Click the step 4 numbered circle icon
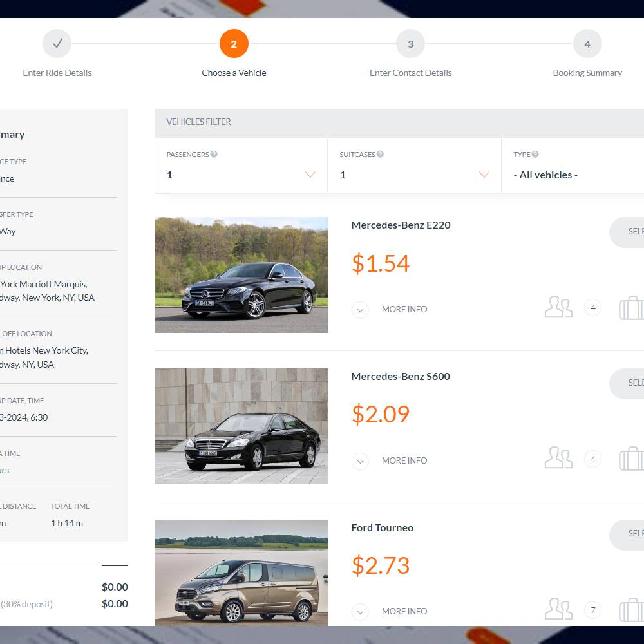The width and height of the screenshot is (644, 644). (x=587, y=44)
